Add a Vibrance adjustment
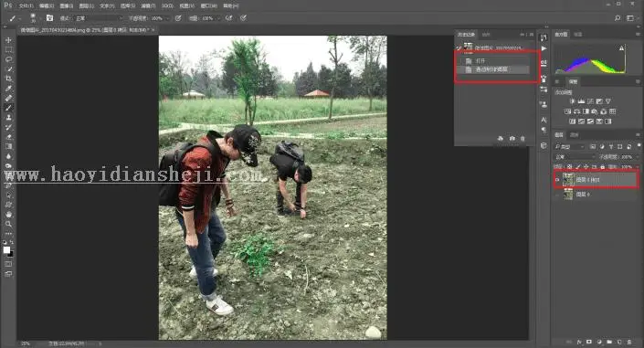644x348 pixels. coord(607,101)
